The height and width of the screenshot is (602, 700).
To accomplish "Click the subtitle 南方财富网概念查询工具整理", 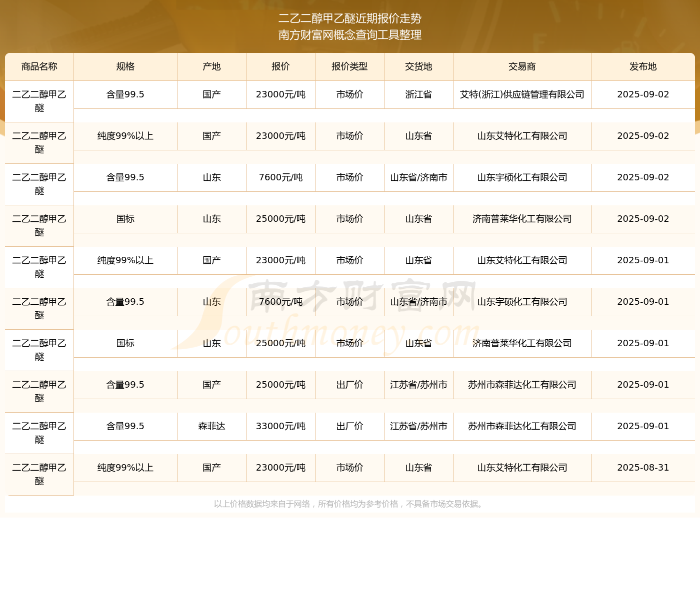I will coord(350,35).
